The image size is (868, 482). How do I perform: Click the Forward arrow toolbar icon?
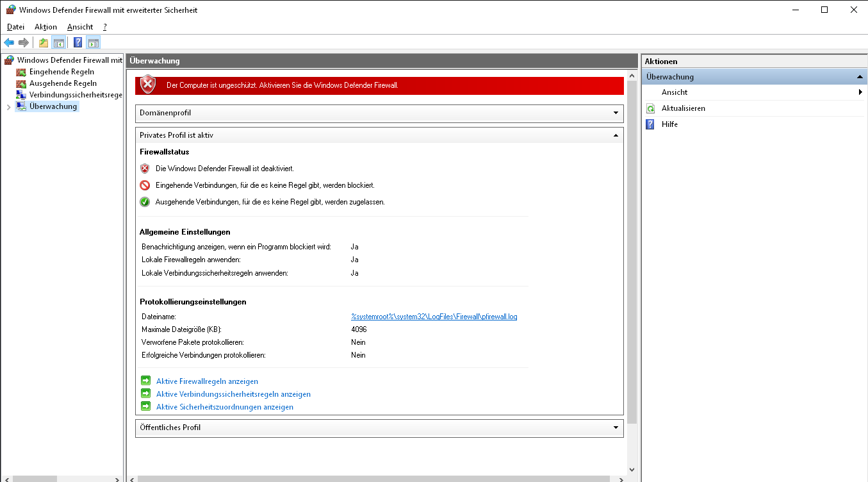[x=24, y=43]
